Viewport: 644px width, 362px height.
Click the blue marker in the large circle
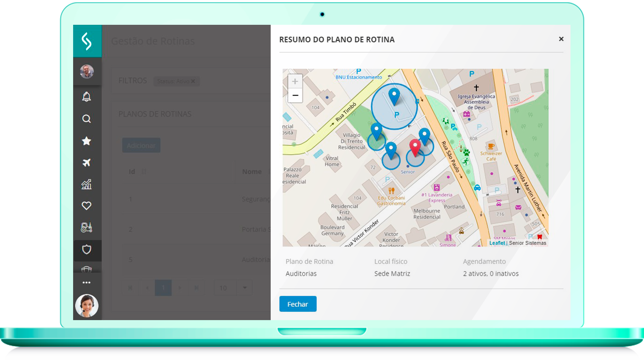point(394,97)
